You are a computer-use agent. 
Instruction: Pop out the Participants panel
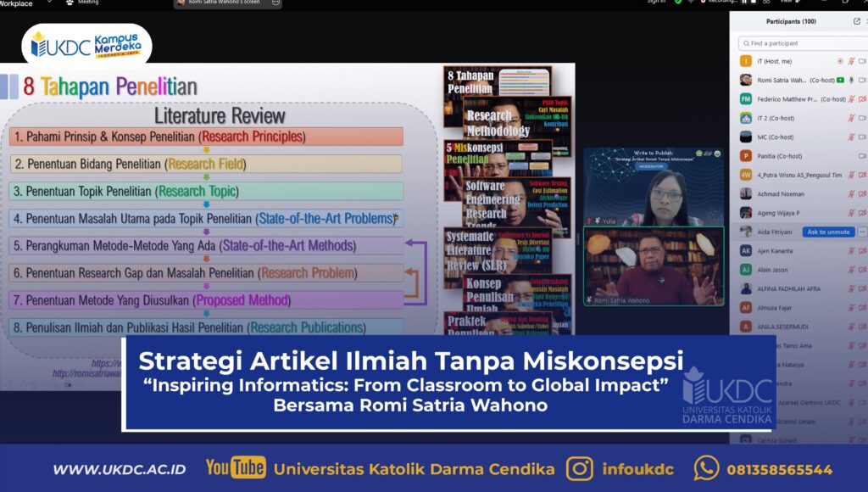tap(857, 21)
